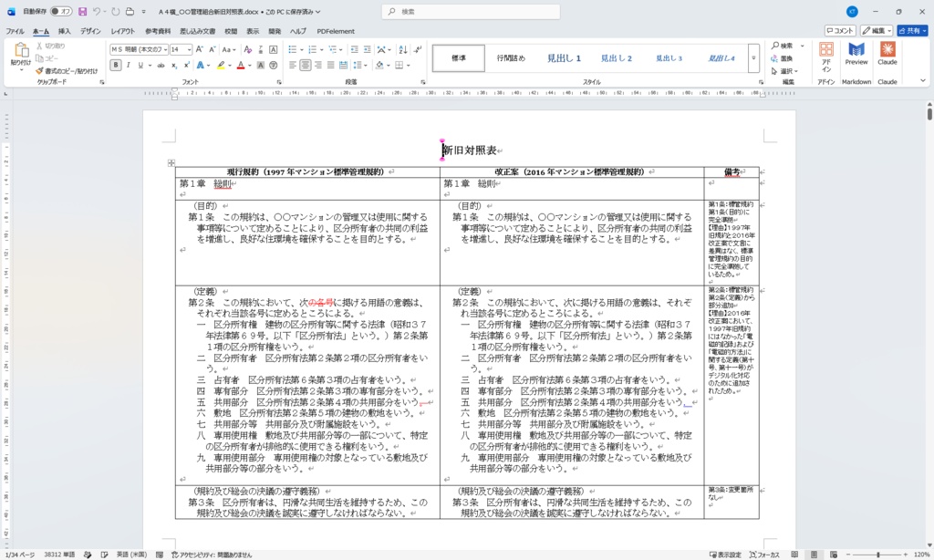Open the font size dropdown showing 14
The width and height of the screenshot is (934, 560).
(190, 49)
